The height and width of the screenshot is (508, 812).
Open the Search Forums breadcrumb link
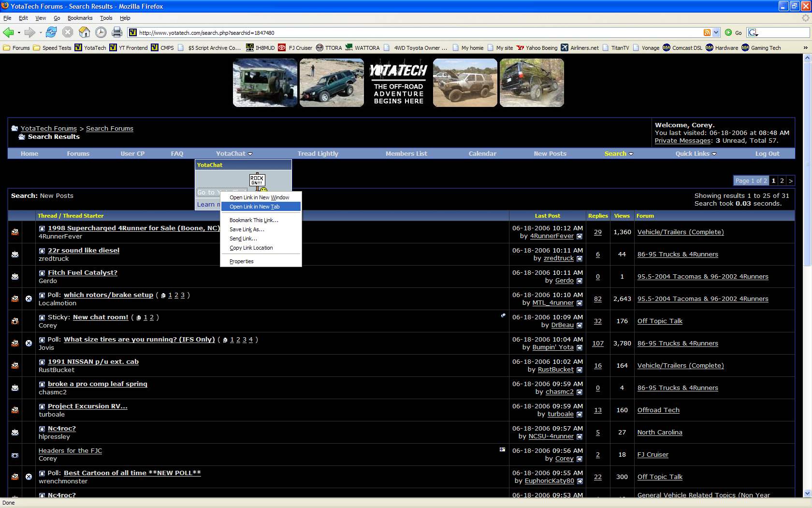pos(110,128)
